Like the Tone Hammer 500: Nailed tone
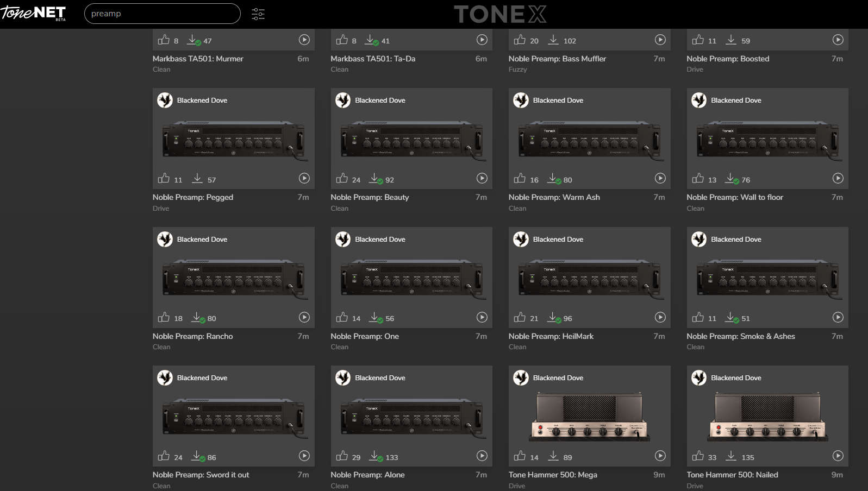 click(x=698, y=456)
